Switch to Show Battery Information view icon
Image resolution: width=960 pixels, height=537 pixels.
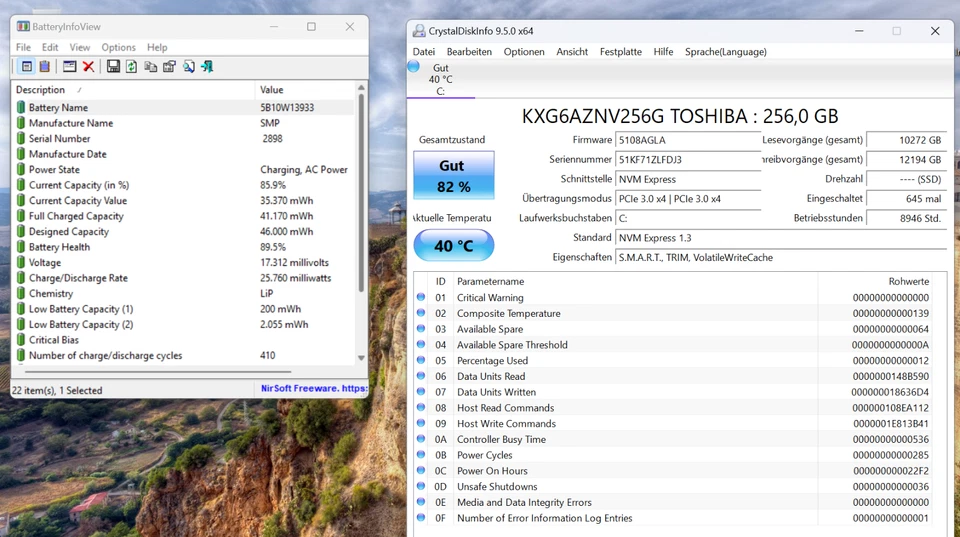pos(27,67)
